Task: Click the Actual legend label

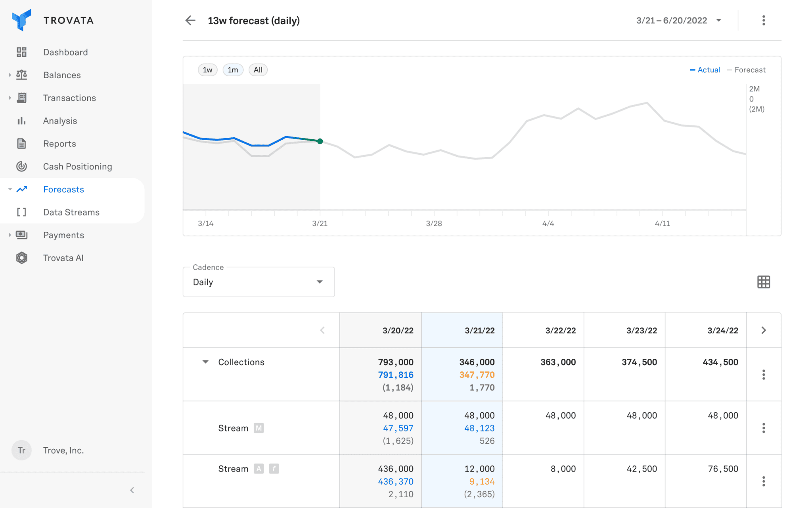Action: click(709, 70)
